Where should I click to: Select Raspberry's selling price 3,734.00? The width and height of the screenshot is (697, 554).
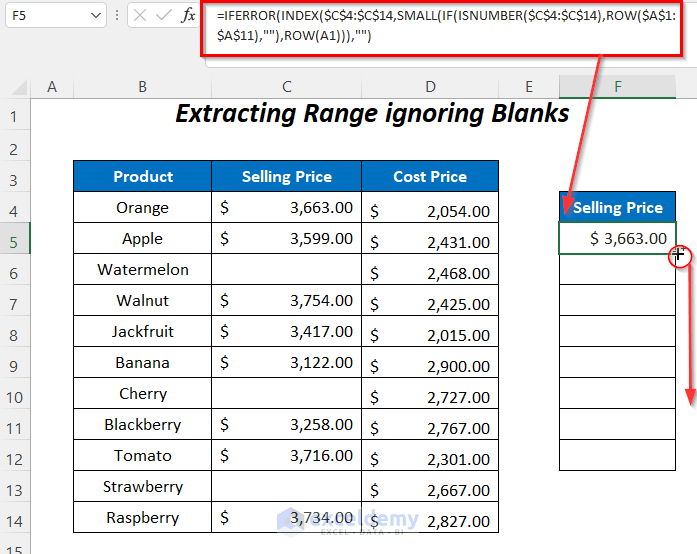click(x=287, y=518)
